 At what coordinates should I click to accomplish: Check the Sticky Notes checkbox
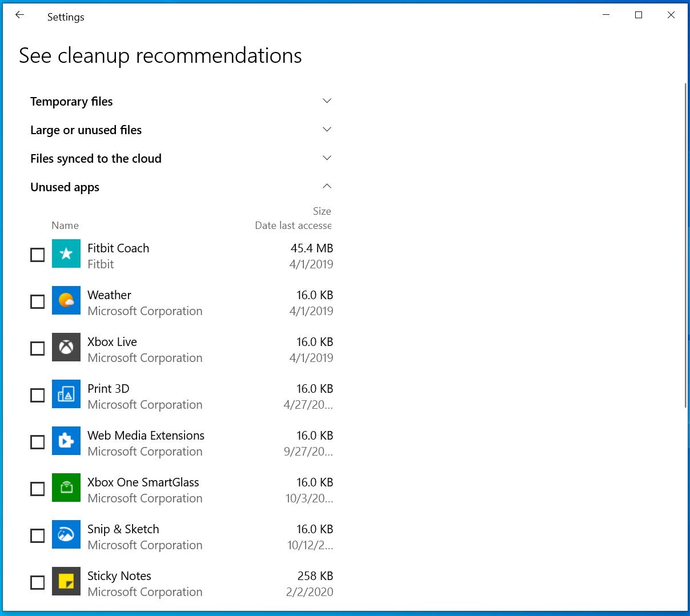37,582
